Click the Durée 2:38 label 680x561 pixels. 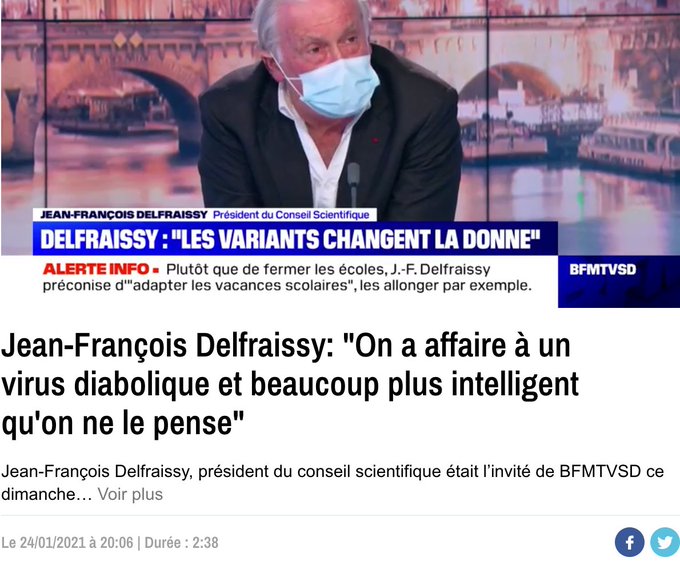[x=181, y=543]
